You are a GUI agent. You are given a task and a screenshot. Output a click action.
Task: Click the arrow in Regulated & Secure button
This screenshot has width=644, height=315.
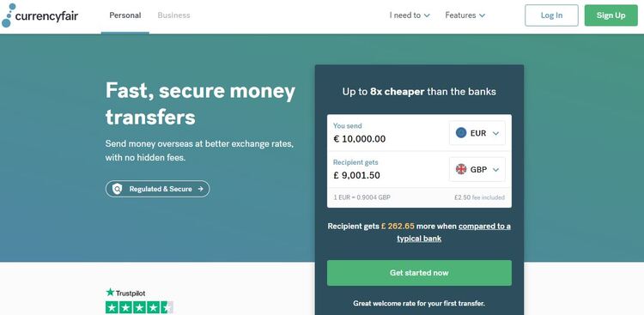[200, 189]
